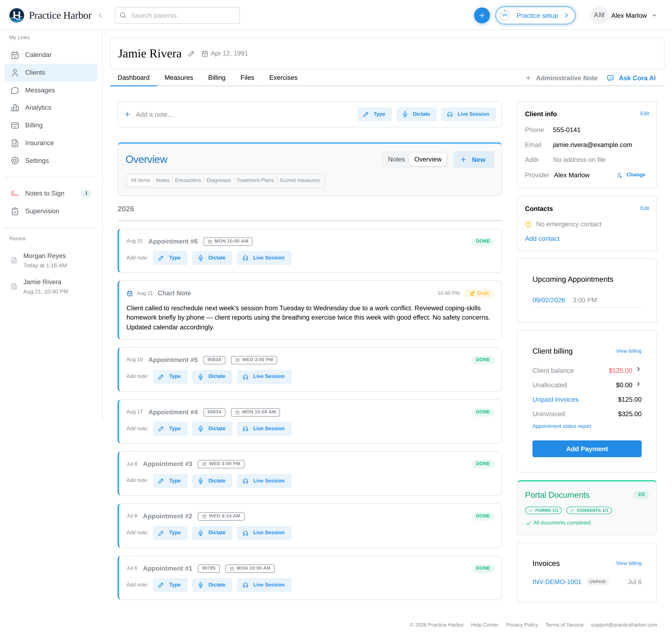This screenshot has width=672, height=641.
Task: Switch to the Files tab
Action: pos(247,78)
